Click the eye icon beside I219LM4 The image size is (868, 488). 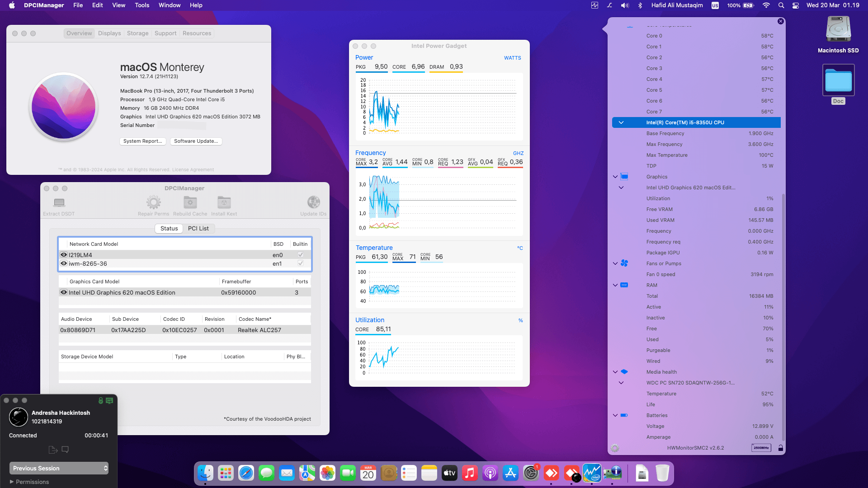(64, 255)
